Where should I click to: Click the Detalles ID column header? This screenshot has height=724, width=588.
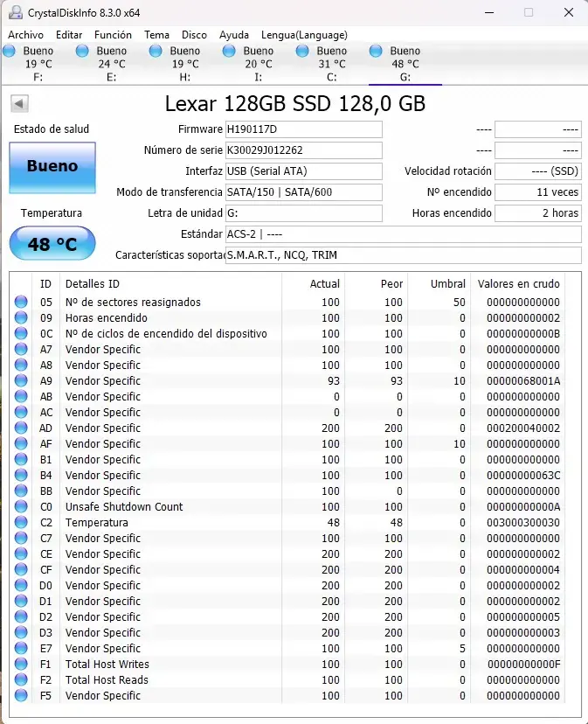click(93, 283)
